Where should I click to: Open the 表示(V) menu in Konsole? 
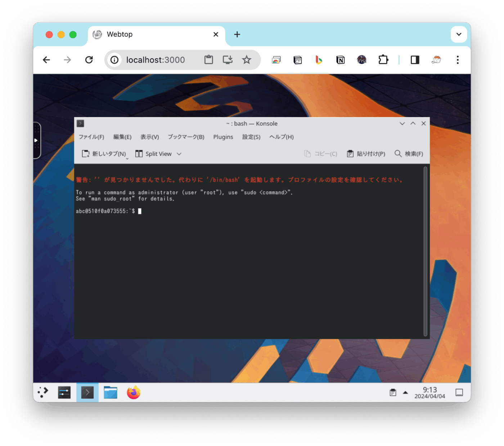pos(150,137)
